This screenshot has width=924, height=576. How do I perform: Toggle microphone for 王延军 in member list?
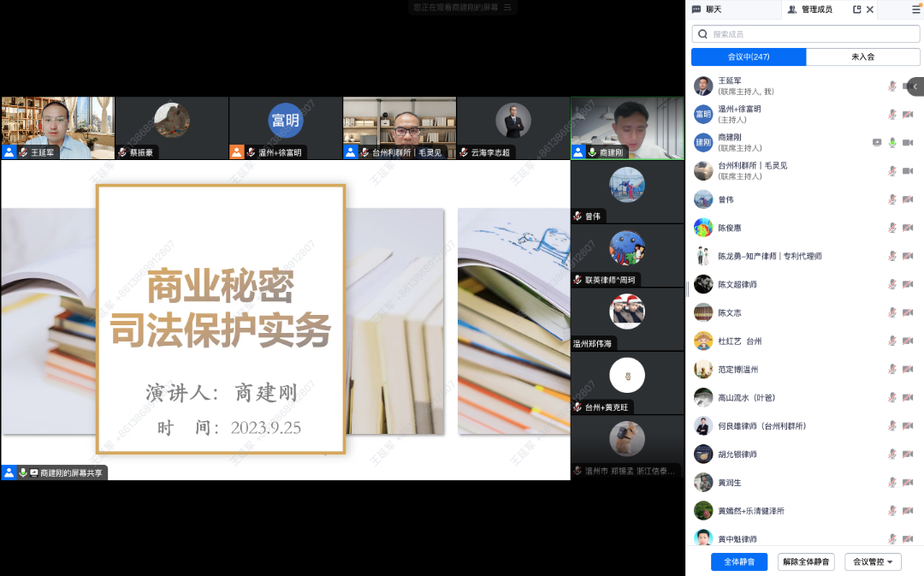(x=892, y=86)
